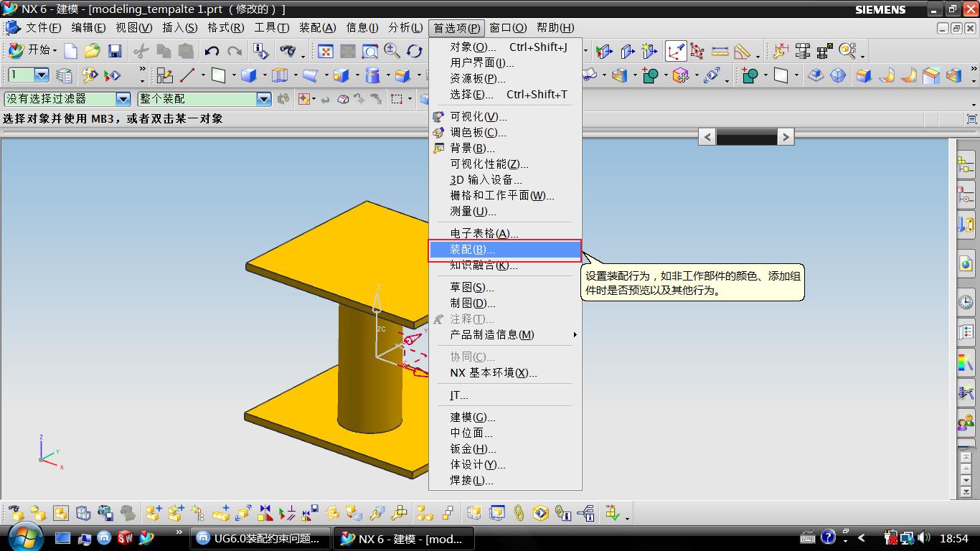This screenshot has width=980, height=551.
Task: Click the sketch icon in the feature toolbar
Action: [165, 75]
